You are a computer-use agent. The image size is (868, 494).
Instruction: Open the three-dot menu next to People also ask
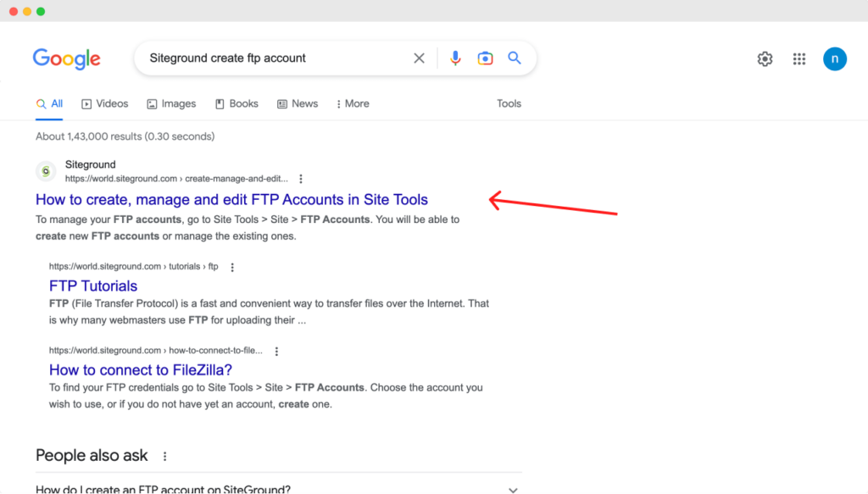point(164,456)
